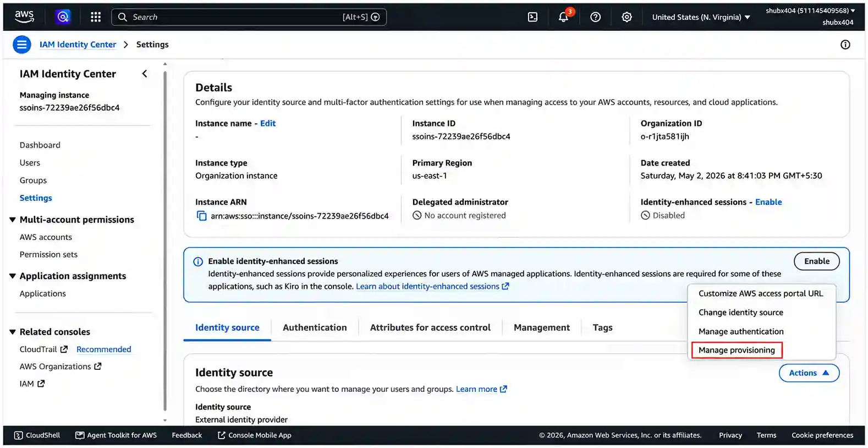Open Privacy in the footer

click(x=730, y=435)
